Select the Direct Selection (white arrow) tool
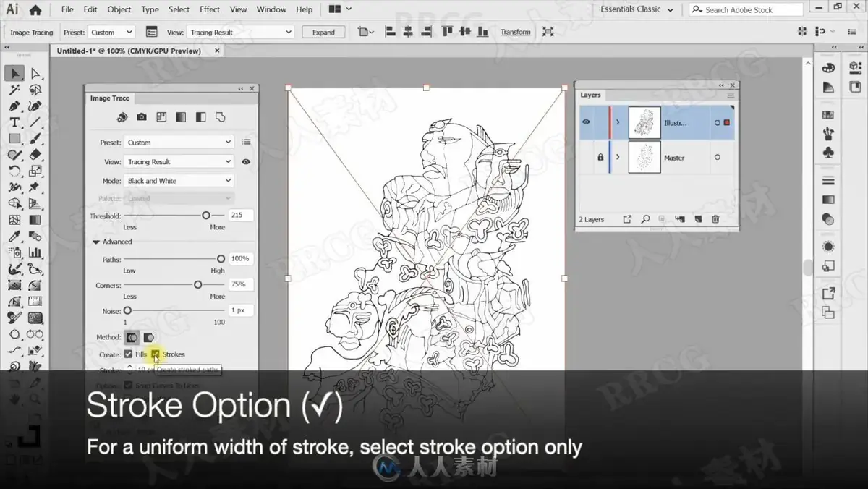 pyautogui.click(x=35, y=74)
